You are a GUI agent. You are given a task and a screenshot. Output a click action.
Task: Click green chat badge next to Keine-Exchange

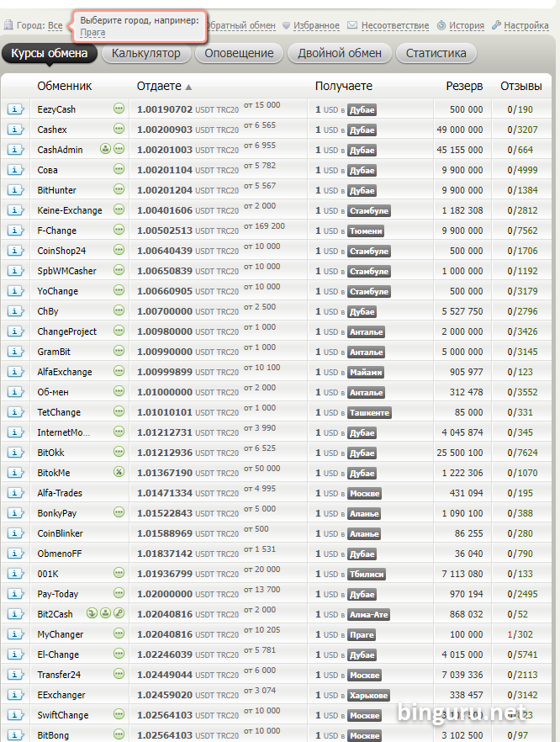tap(119, 209)
